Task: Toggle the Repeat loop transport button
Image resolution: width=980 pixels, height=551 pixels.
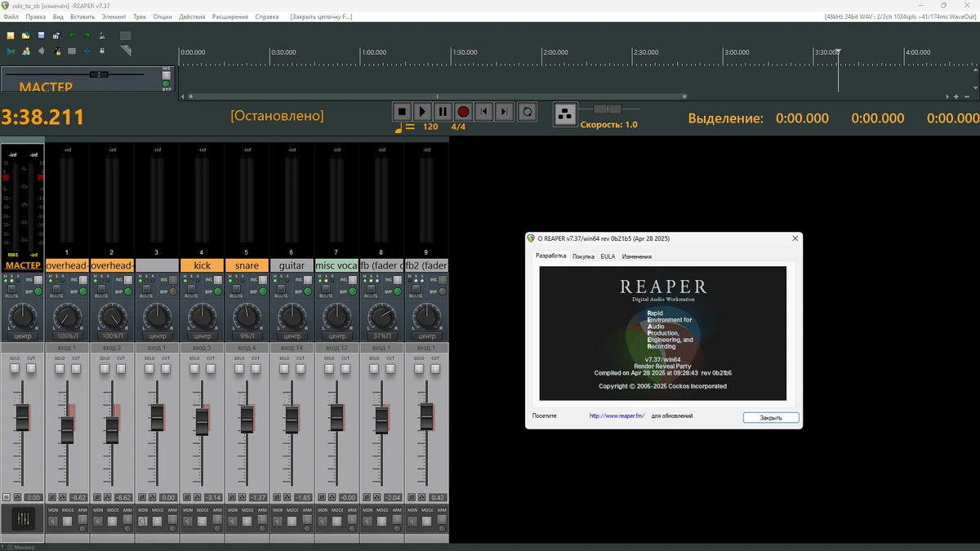Action: (x=528, y=111)
